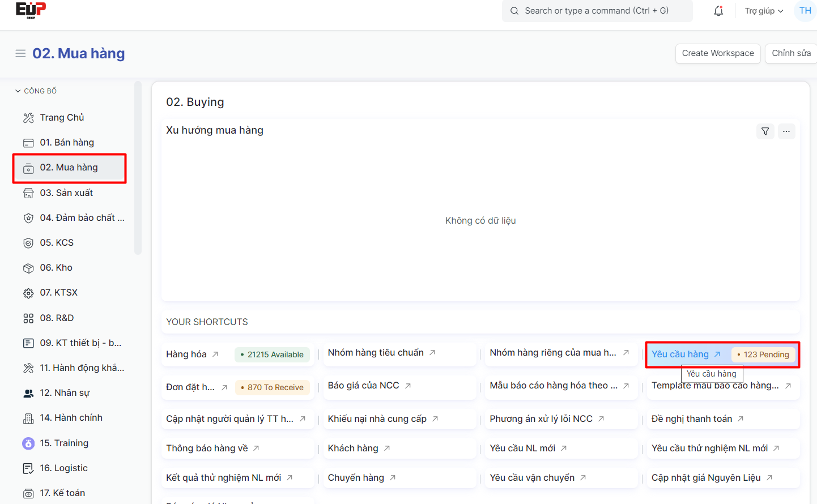Select 03. Sản xuất in sidebar
This screenshot has width=817, height=504.
pyautogui.click(x=66, y=193)
